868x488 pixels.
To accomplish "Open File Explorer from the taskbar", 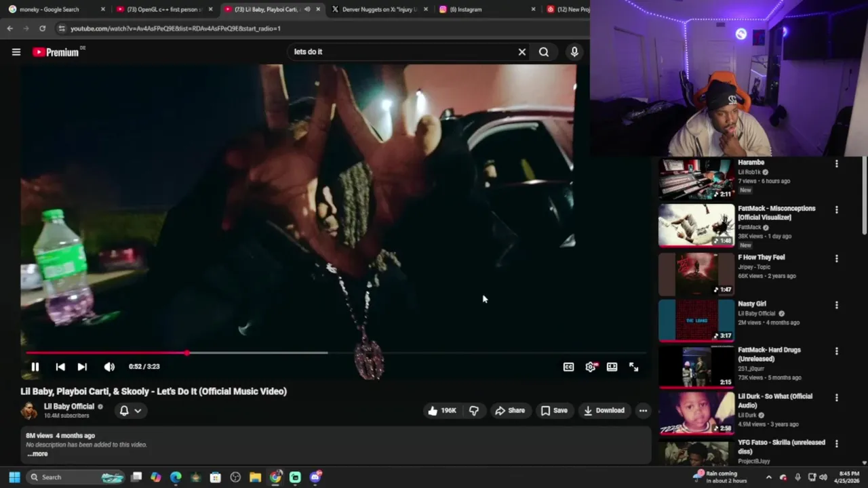I will tap(255, 477).
